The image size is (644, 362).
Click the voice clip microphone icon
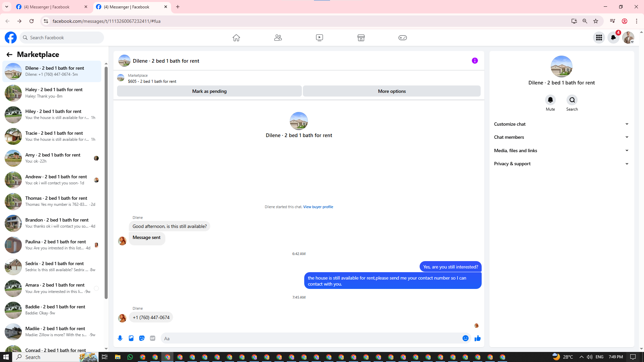[120, 338]
